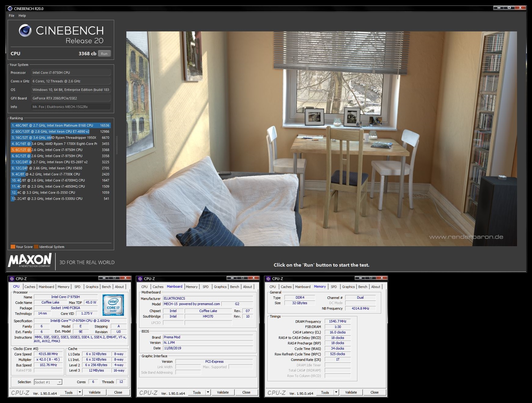This screenshot has width=532, height=403.
Task: Click the Close button in the leftmost CPU-Z window
Action: pos(118,392)
